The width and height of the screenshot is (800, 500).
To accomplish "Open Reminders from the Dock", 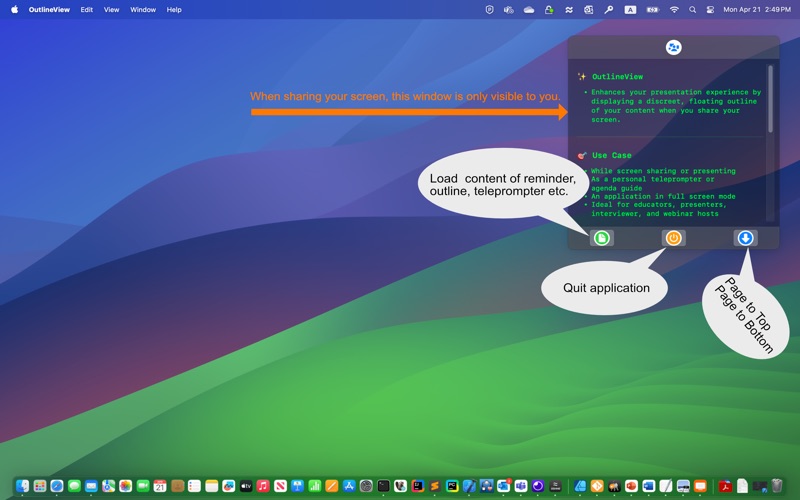I will point(194,486).
